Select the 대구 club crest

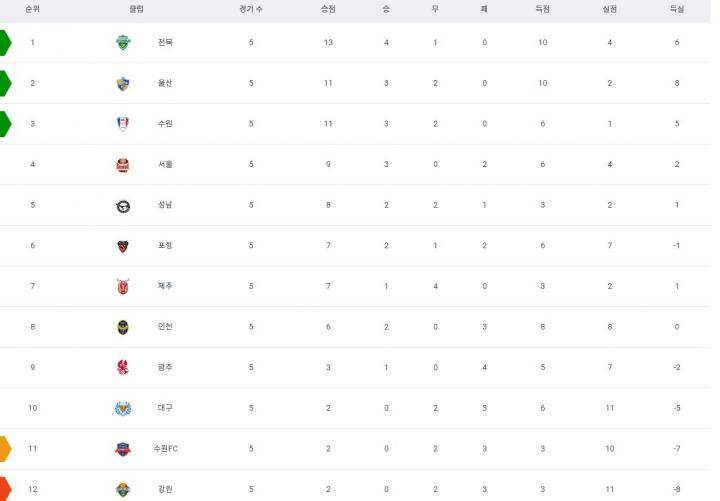[123, 408]
